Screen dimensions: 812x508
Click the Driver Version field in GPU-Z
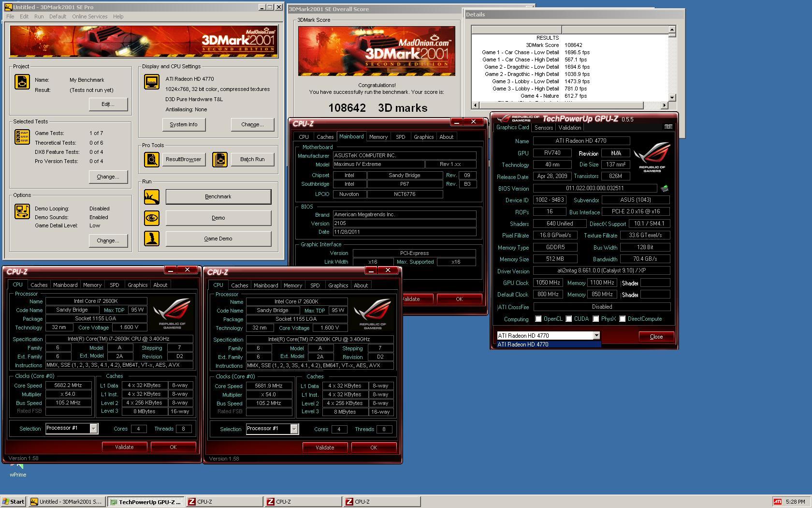coord(602,271)
